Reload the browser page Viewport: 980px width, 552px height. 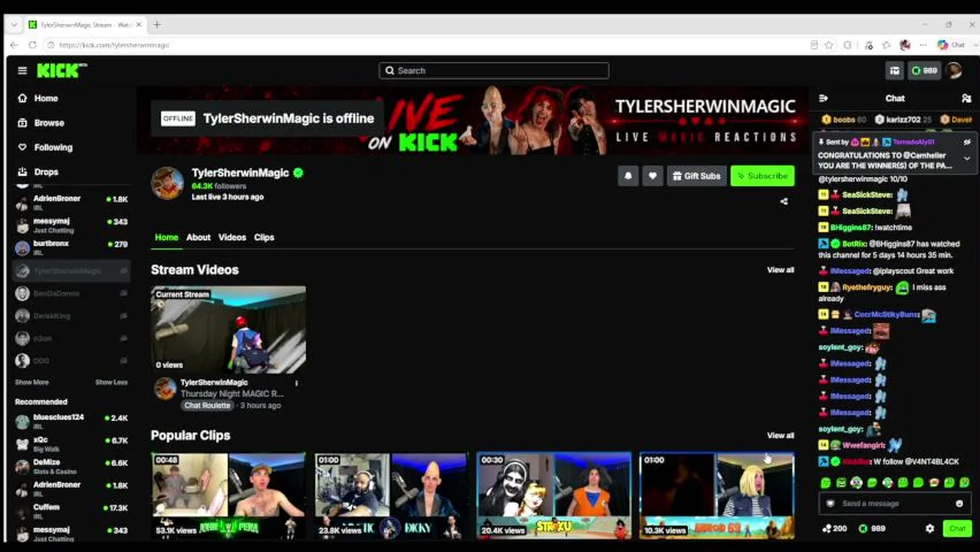pos(32,45)
